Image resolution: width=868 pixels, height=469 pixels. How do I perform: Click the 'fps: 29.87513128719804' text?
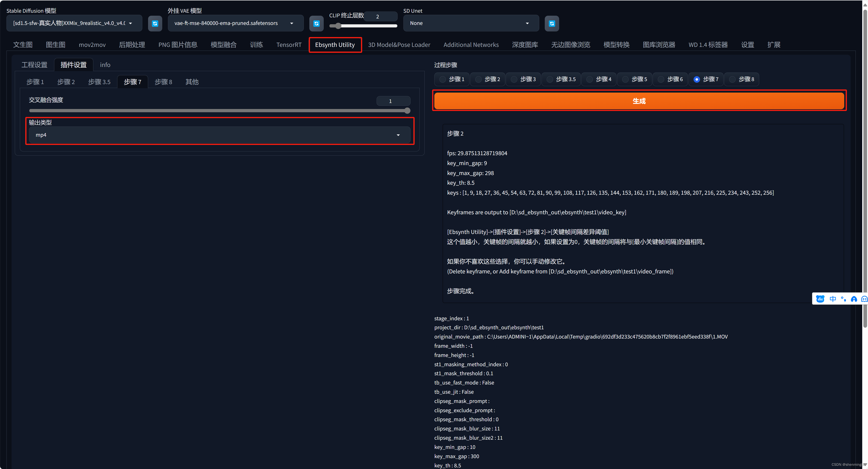477,153
